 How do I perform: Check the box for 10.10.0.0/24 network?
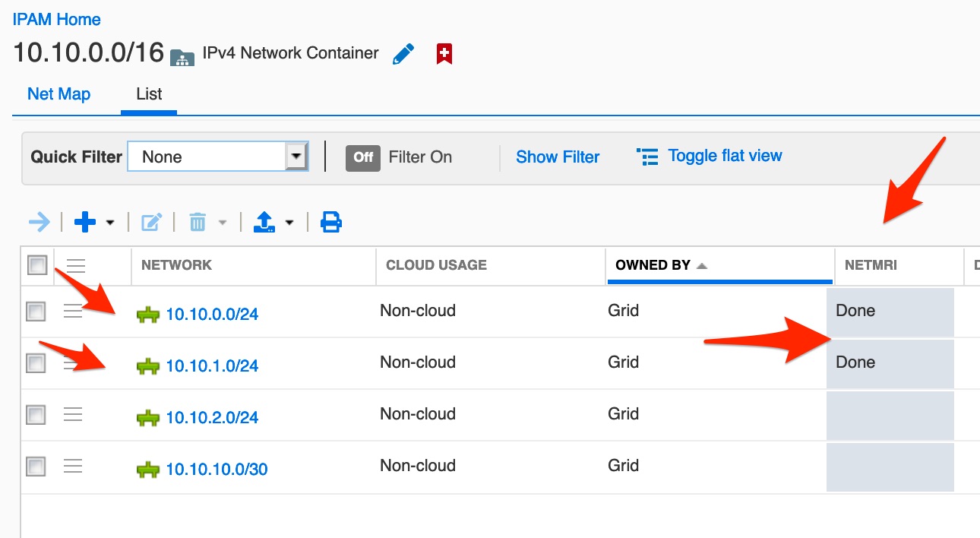[x=36, y=312]
